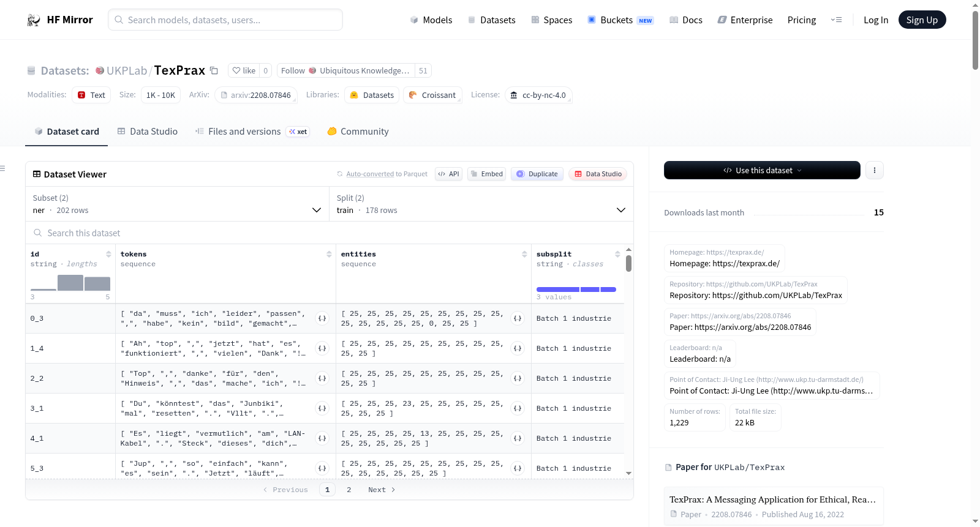The height and width of the screenshot is (527, 980).
Task: Focus the search models, datasets, users field
Action: [225, 20]
